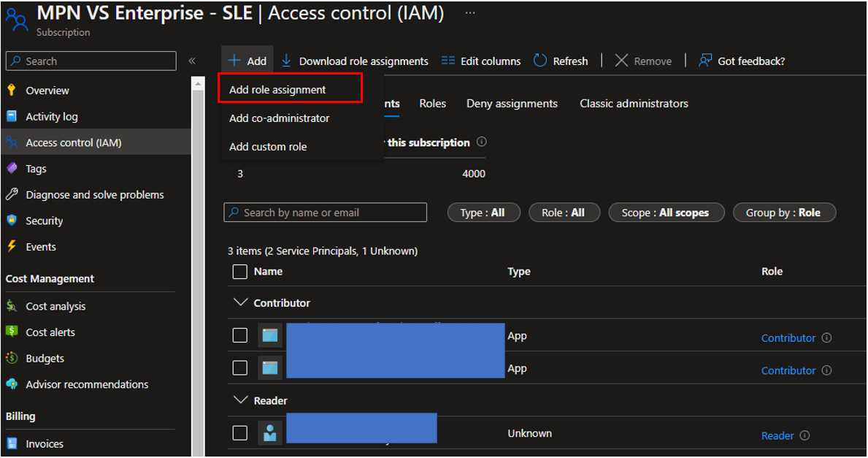
Task: Click the Invoices icon
Action: (11, 443)
